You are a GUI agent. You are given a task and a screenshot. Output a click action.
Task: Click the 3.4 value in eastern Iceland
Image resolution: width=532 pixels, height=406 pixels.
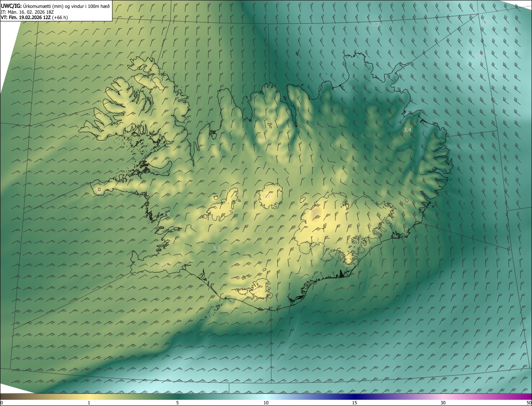pyautogui.click(x=407, y=130)
